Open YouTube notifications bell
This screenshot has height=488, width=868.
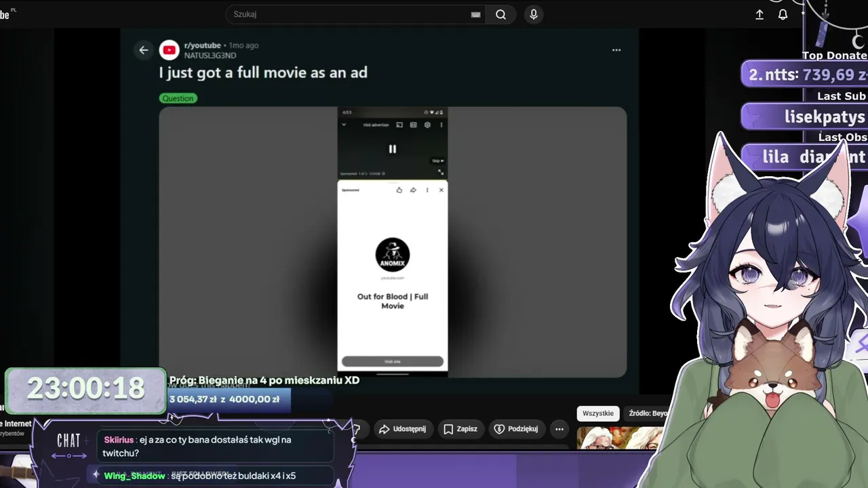pyautogui.click(x=783, y=14)
